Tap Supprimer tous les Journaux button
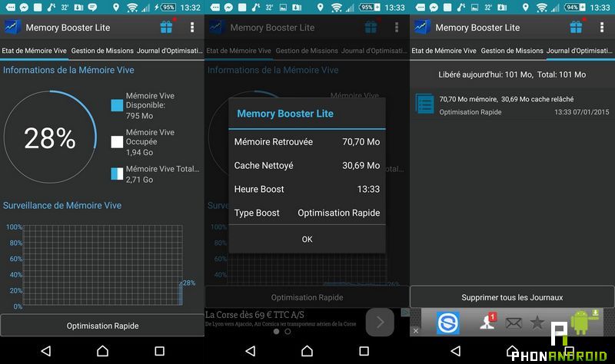The image size is (615, 364). point(512,297)
